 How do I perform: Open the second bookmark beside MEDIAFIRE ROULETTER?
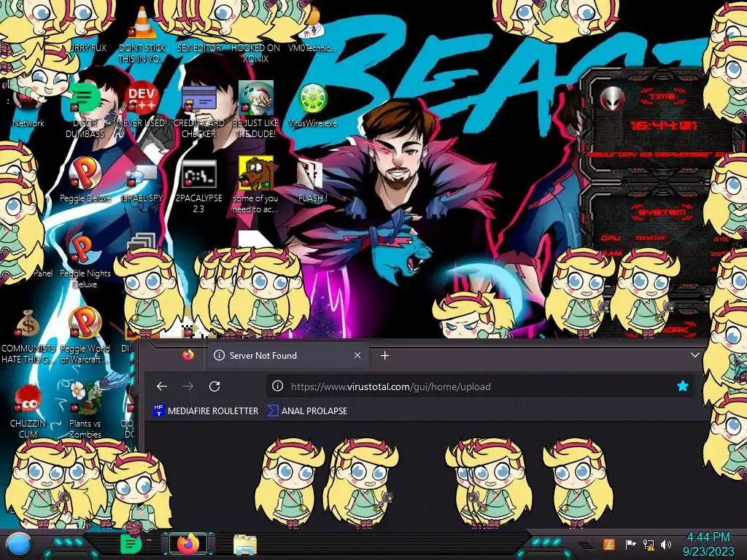[307, 411]
